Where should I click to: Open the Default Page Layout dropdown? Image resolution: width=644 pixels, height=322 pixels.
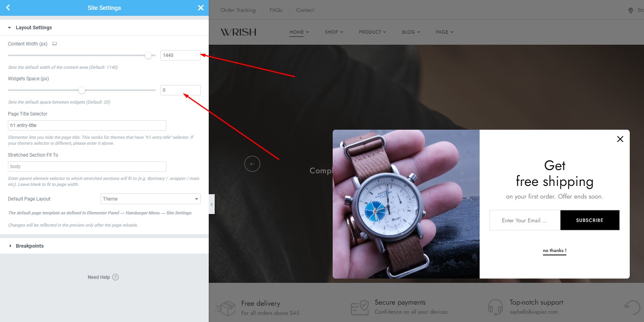coord(151,199)
